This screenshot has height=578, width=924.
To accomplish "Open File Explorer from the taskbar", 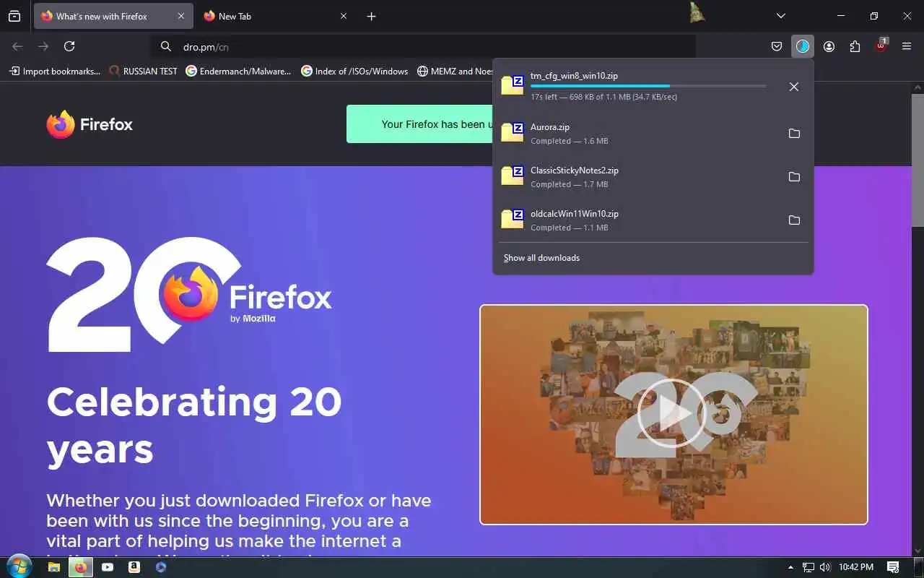I will coord(53,567).
